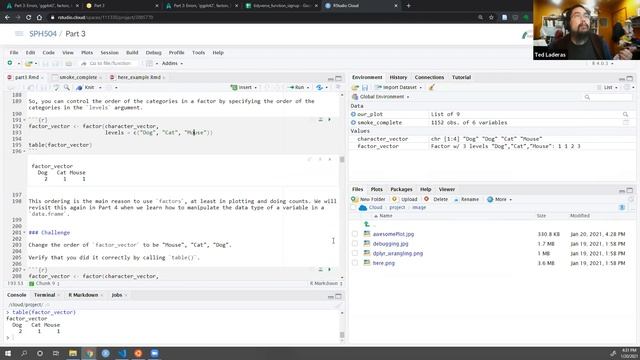Run the challenge chunk at line 207
Screen dimensions: 640x360
329,269
